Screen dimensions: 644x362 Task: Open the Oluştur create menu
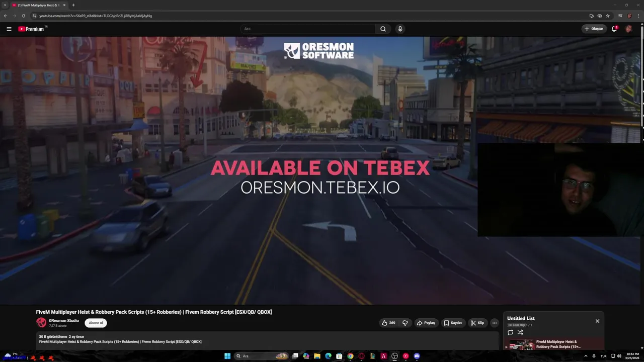594,29
